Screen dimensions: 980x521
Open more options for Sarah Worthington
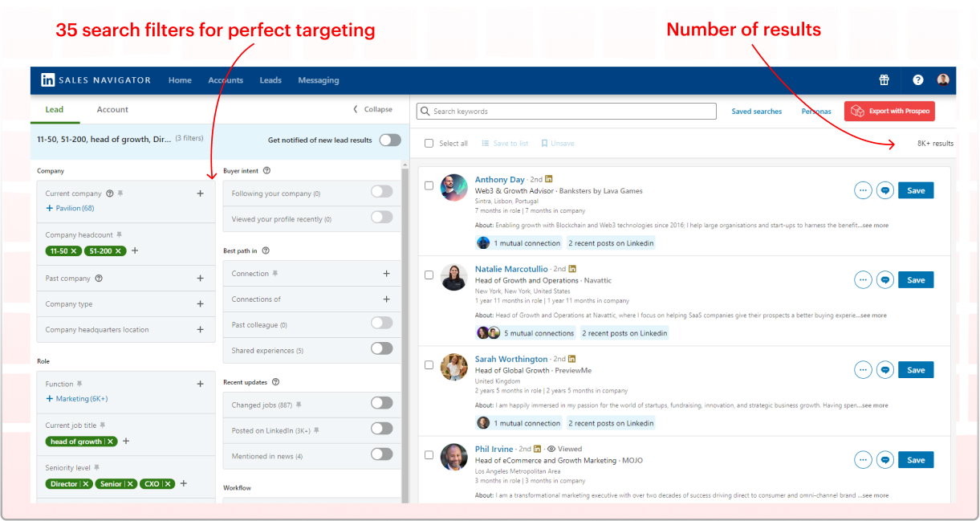pos(863,370)
